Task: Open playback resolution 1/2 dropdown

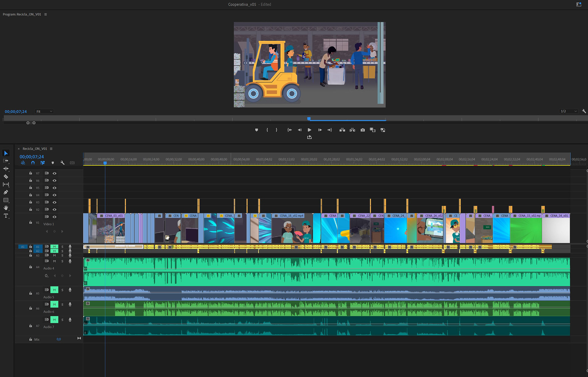Action: click(569, 111)
